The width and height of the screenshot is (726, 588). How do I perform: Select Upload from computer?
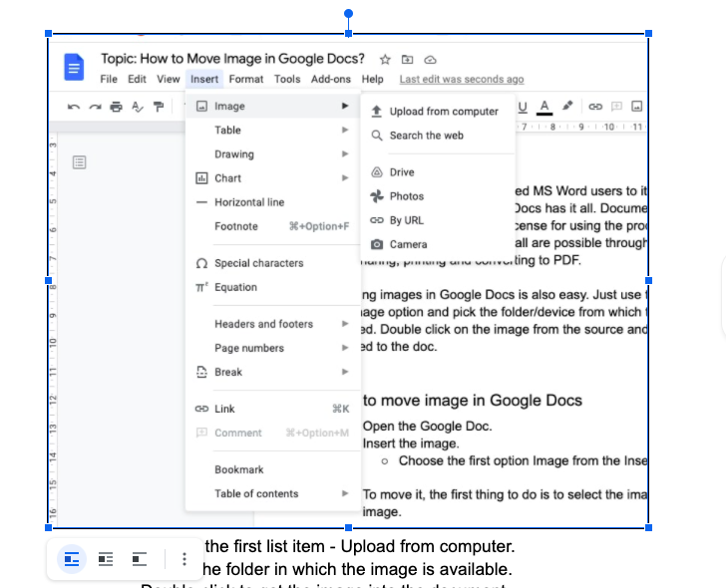point(438,112)
